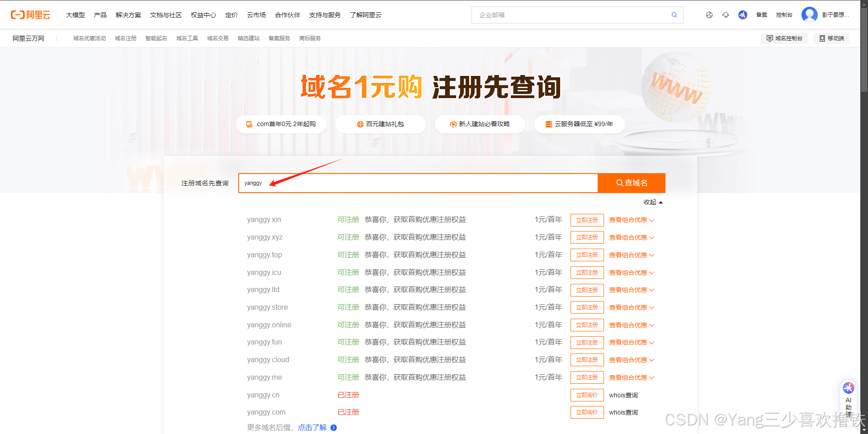Click 立即注册 for yanggy.xin
Screen dimensions: 868x434
tap(587, 220)
